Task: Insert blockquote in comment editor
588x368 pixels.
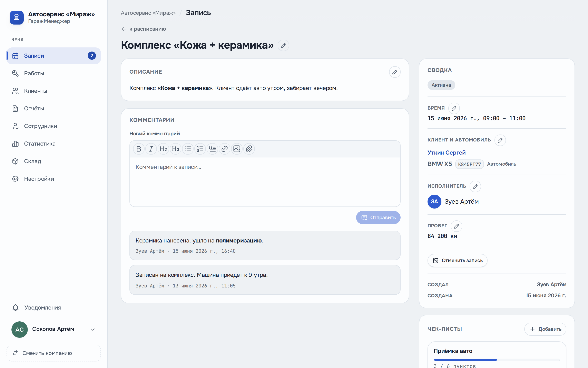Action: point(212,149)
